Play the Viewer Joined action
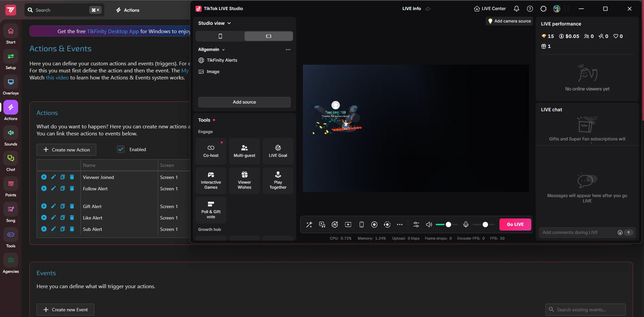This screenshot has width=644, height=317. tap(44, 177)
